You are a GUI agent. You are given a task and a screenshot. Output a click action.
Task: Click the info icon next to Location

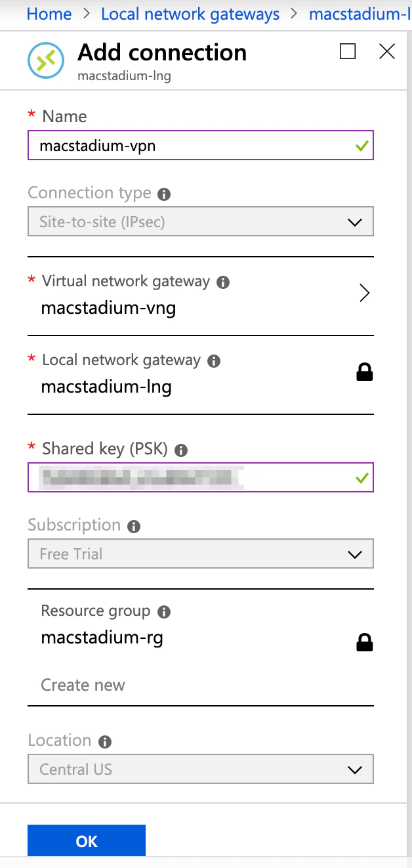(104, 741)
